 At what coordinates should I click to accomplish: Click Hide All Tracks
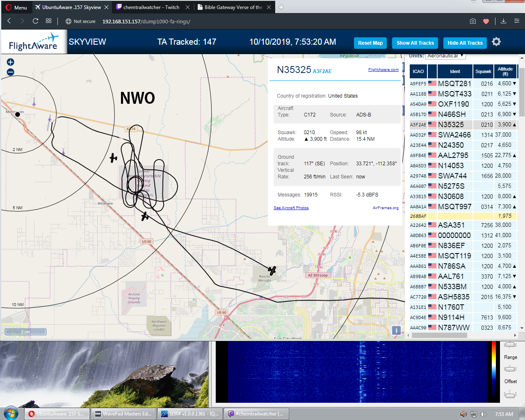pos(465,43)
